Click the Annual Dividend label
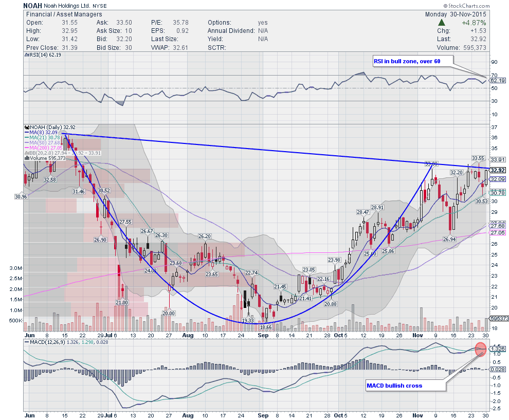This screenshot has height=420, width=509. tap(231, 31)
